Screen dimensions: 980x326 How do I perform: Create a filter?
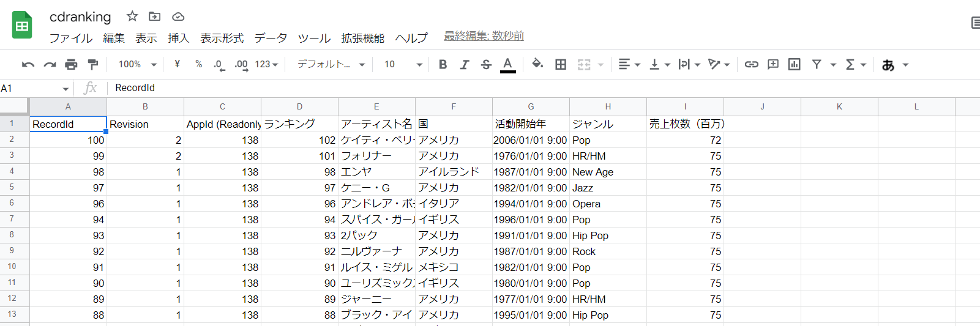click(817, 64)
